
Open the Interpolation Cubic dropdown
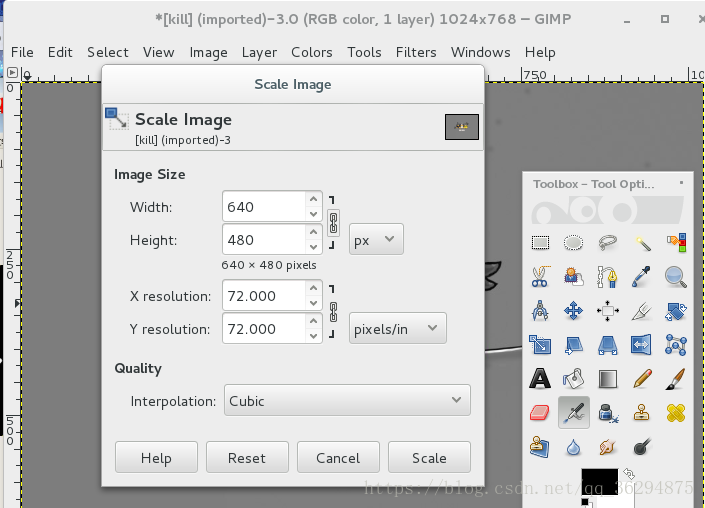(347, 400)
